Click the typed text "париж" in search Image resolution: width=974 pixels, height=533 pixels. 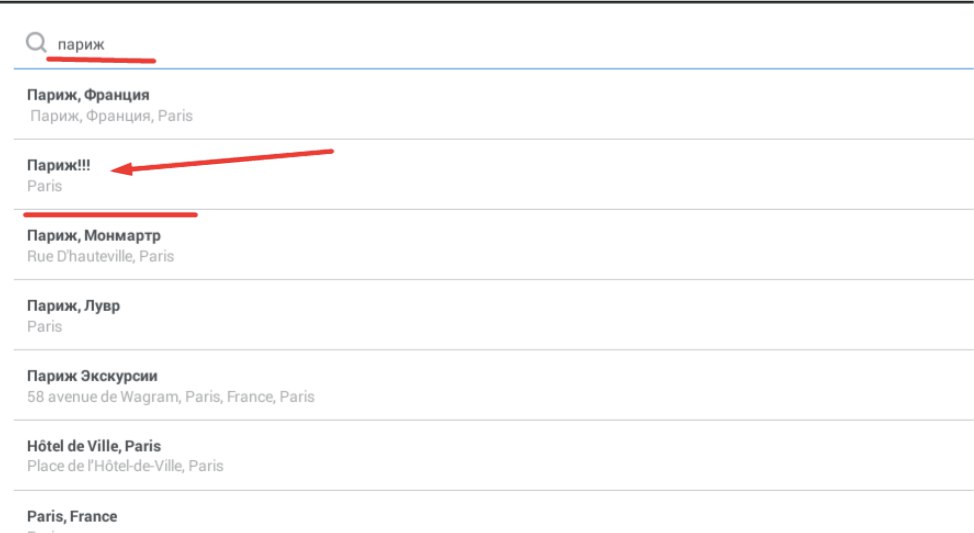[81, 44]
